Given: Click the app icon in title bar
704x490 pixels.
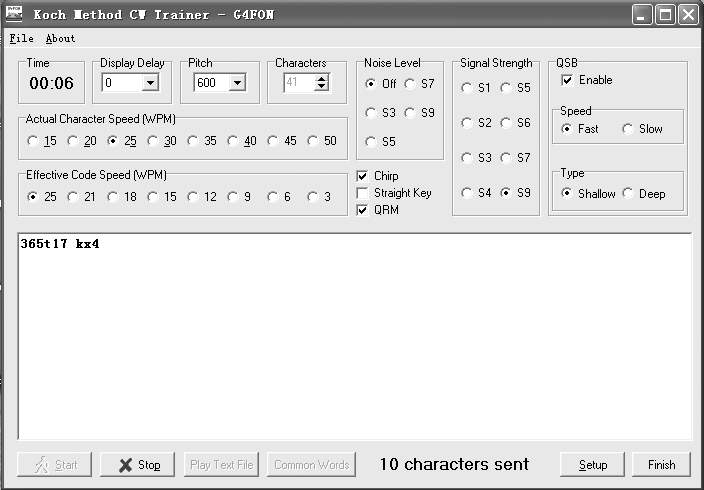Looking at the screenshot, I should click(15, 14).
